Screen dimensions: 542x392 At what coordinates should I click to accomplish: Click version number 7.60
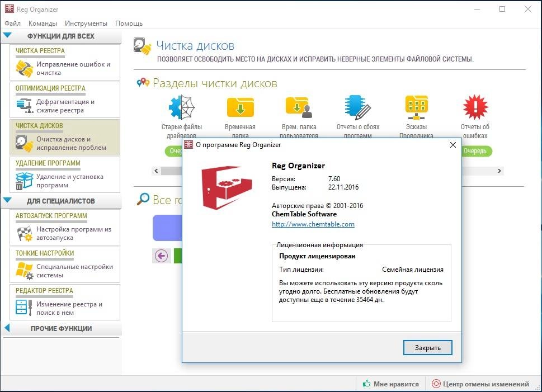[334, 179]
